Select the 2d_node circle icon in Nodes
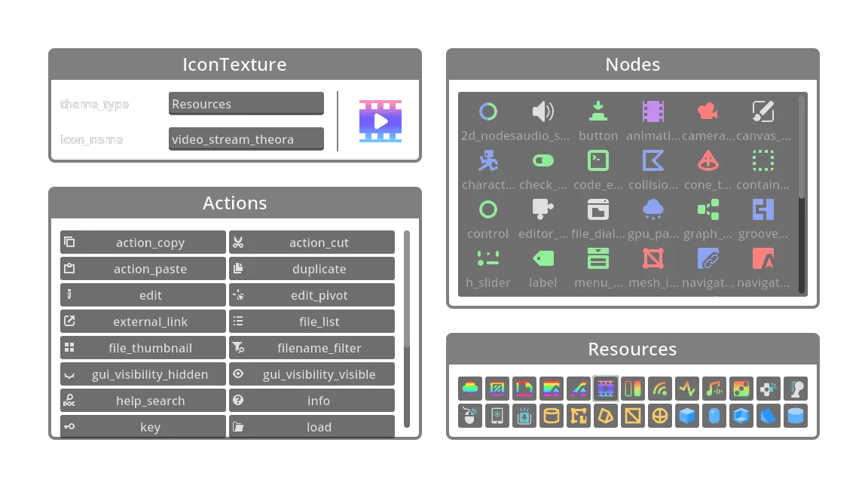The image size is (868, 488). 487,111
